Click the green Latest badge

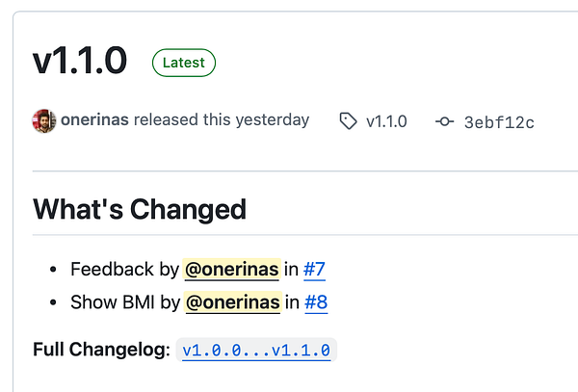pos(183,63)
